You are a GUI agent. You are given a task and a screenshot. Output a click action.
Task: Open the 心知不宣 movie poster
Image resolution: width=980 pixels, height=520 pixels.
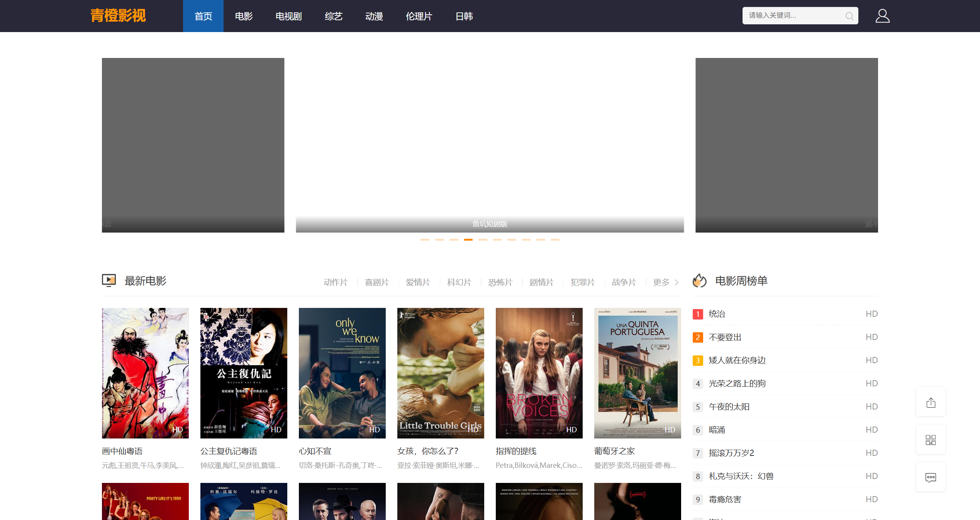[342, 373]
